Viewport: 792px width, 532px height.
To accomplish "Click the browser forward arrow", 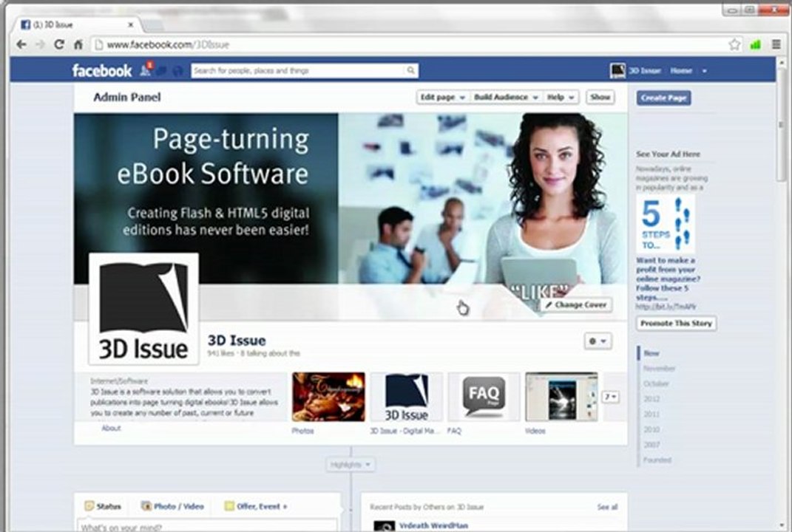I will 41,45.
